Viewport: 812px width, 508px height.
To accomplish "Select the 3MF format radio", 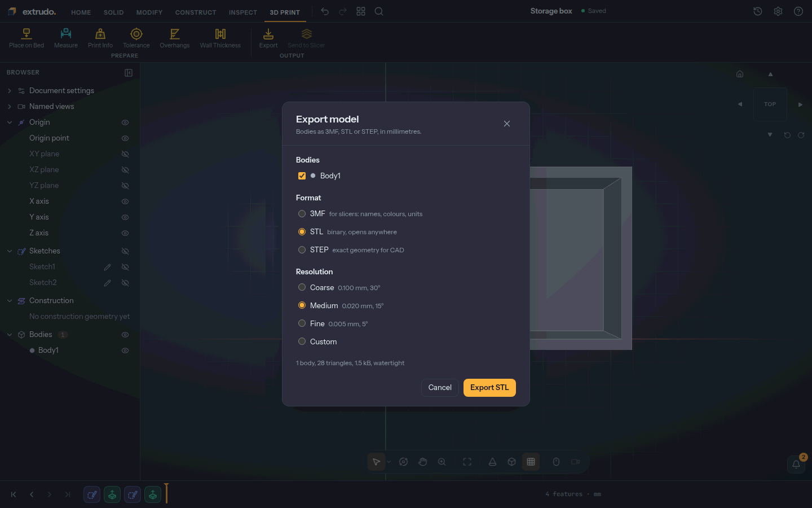I will click(302, 214).
